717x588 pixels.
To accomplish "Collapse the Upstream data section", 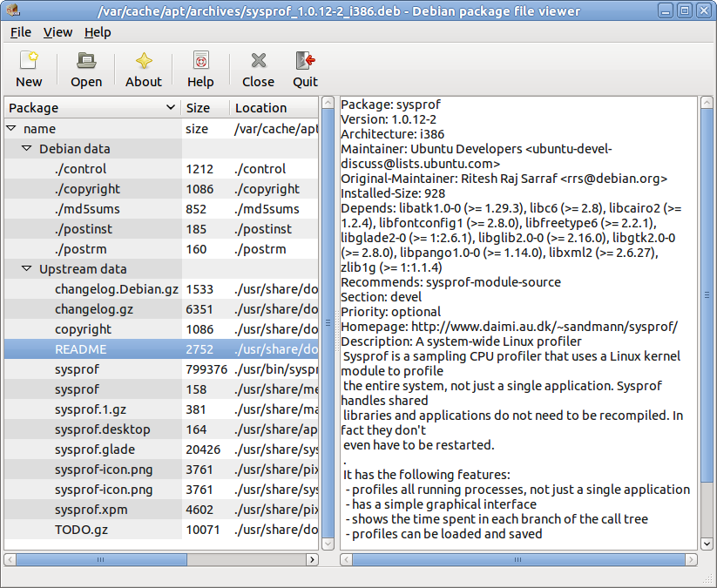I will 25,268.
